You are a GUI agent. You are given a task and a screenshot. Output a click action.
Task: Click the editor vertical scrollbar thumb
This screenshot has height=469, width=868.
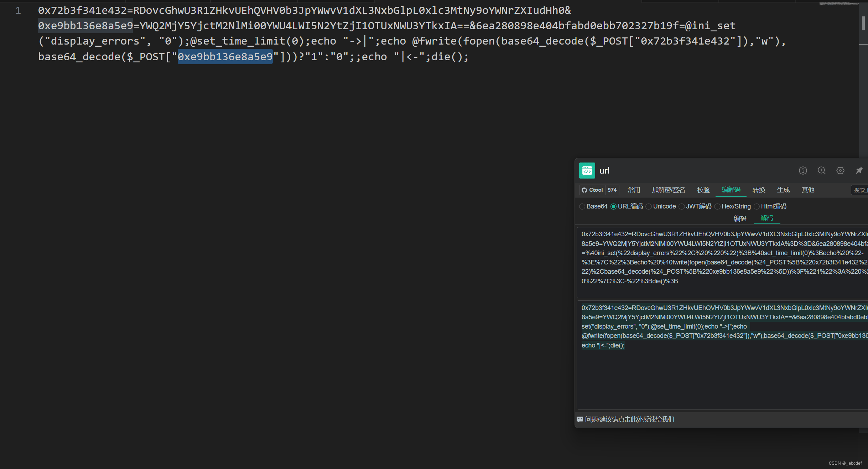coord(863,23)
